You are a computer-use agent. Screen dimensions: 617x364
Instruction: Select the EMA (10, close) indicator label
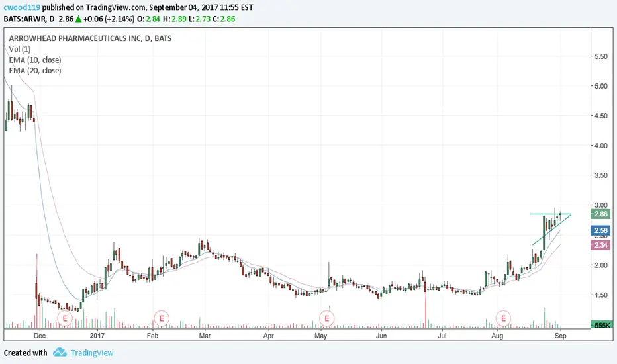point(35,60)
